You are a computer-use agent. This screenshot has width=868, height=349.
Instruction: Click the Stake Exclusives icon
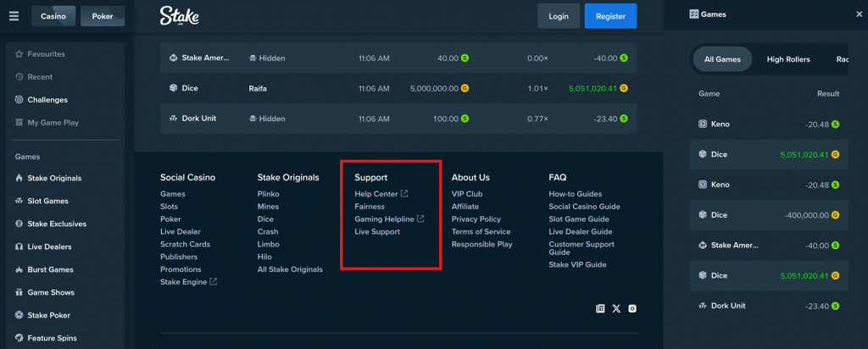click(x=19, y=224)
